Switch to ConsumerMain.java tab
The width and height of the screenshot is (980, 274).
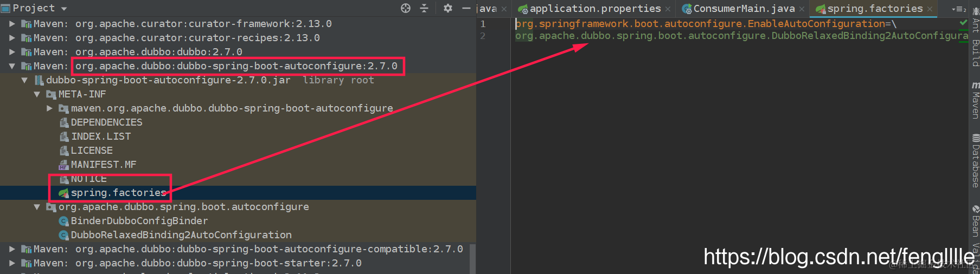click(x=744, y=9)
